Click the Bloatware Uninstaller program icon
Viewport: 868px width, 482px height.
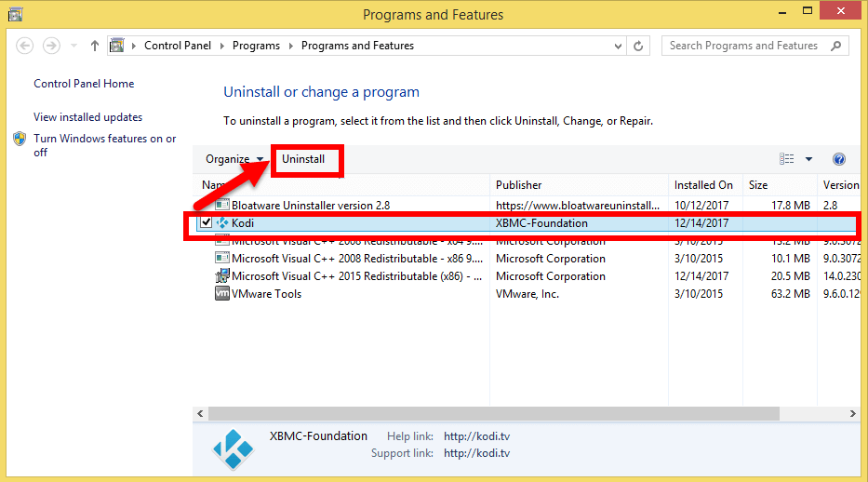222,205
